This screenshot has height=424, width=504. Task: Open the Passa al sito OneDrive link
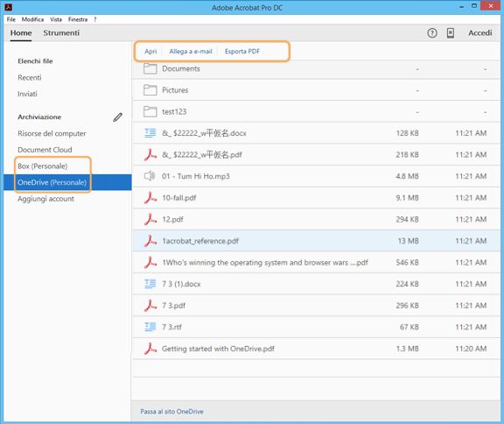coord(171,412)
